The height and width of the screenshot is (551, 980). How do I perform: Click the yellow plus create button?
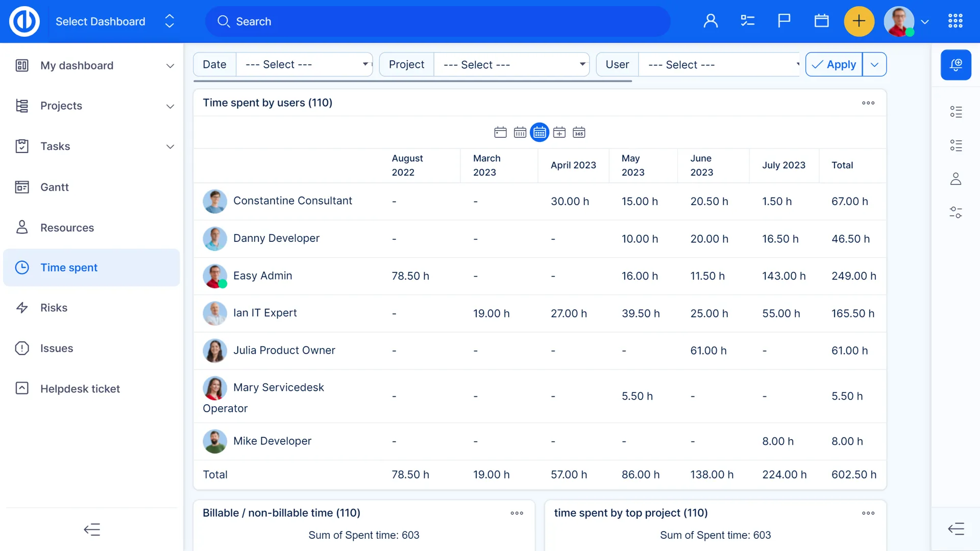click(859, 21)
